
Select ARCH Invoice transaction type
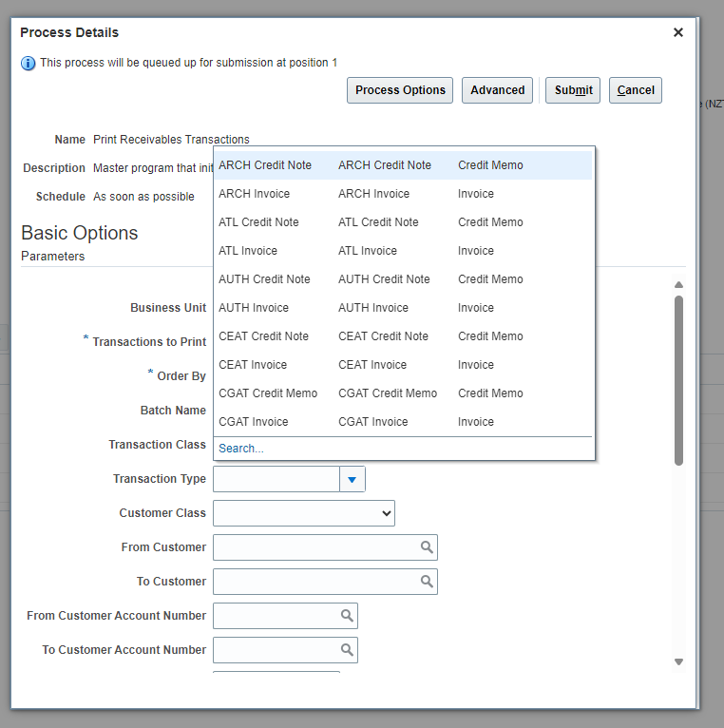[x=403, y=194]
